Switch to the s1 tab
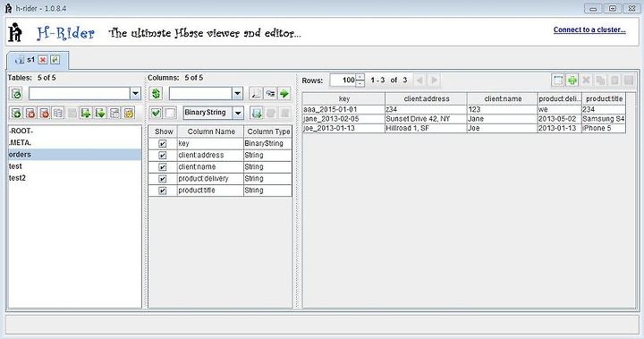 (30, 60)
